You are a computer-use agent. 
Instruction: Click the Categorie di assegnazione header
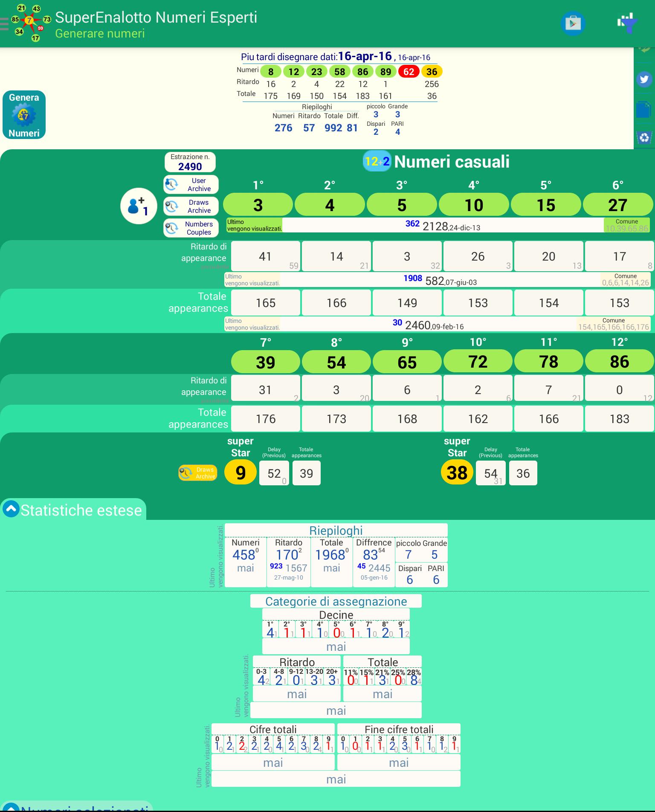(x=336, y=601)
